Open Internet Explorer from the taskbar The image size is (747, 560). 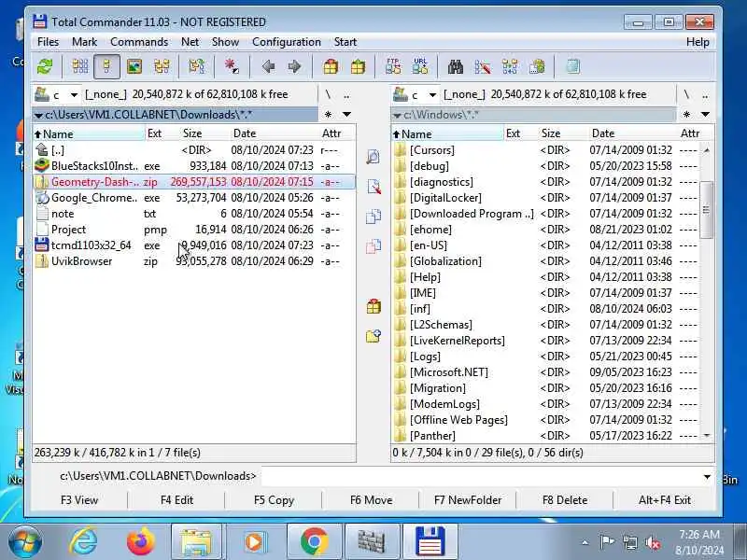[x=83, y=541]
